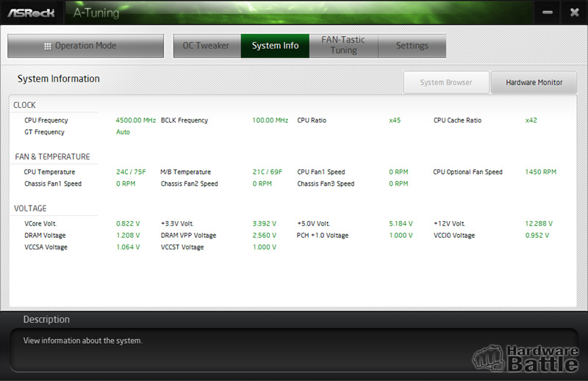This screenshot has width=588, height=381.
Task: Click the Chassis Fan3 Speed label
Action: (326, 184)
